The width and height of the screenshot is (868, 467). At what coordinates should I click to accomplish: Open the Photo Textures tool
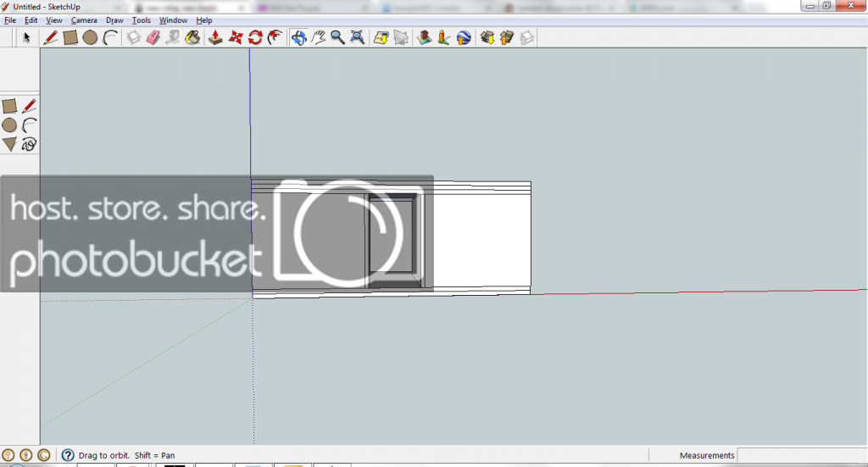click(443, 37)
